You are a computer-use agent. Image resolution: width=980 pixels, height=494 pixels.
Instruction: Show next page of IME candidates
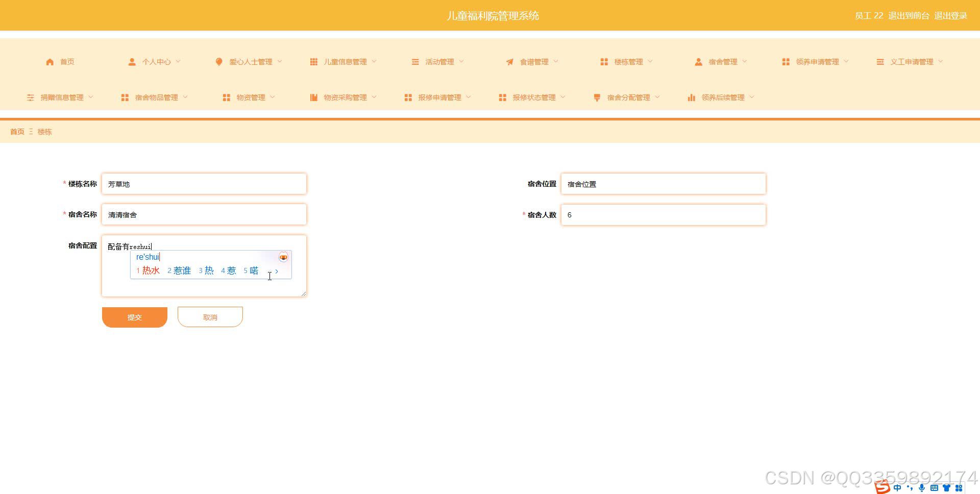point(277,271)
